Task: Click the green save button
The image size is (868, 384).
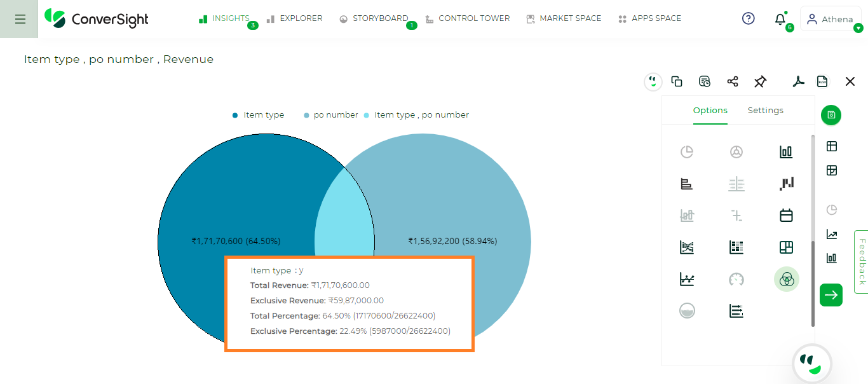Action: tap(831, 115)
